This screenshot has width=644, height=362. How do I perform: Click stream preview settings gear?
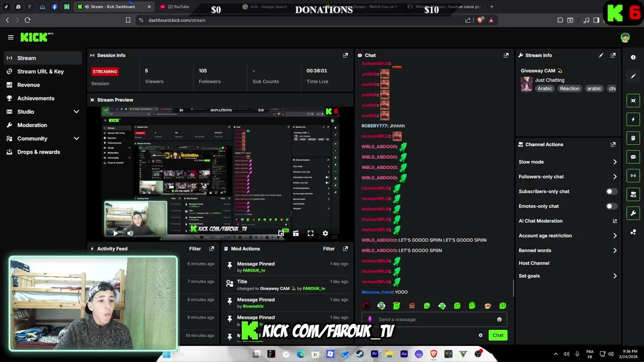point(325,233)
